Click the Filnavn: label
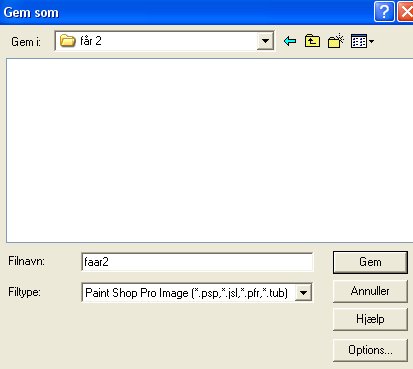Viewport: 413px width, 369px height. tap(26, 261)
